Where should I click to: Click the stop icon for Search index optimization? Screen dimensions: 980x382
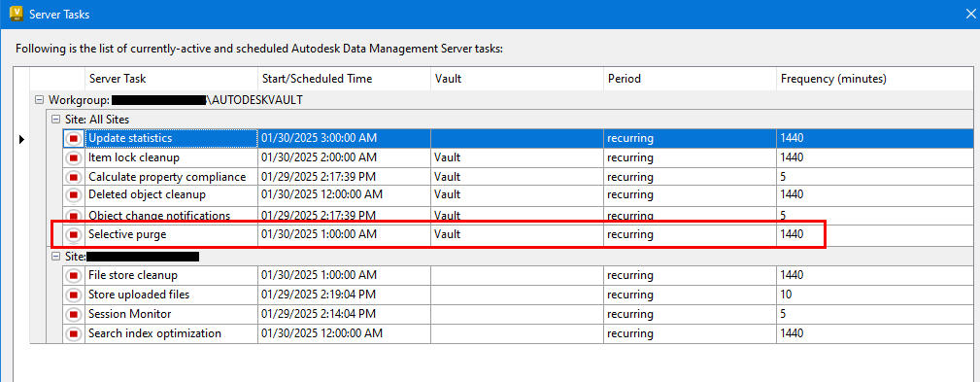pos(74,333)
